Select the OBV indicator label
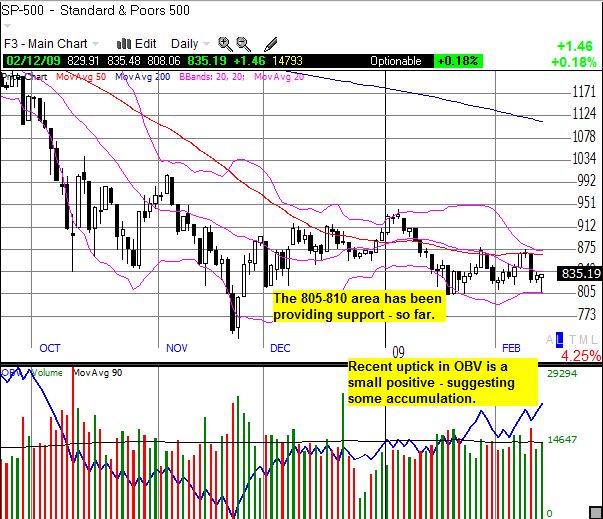This screenshot has width=603, height=519. [11, 373]
